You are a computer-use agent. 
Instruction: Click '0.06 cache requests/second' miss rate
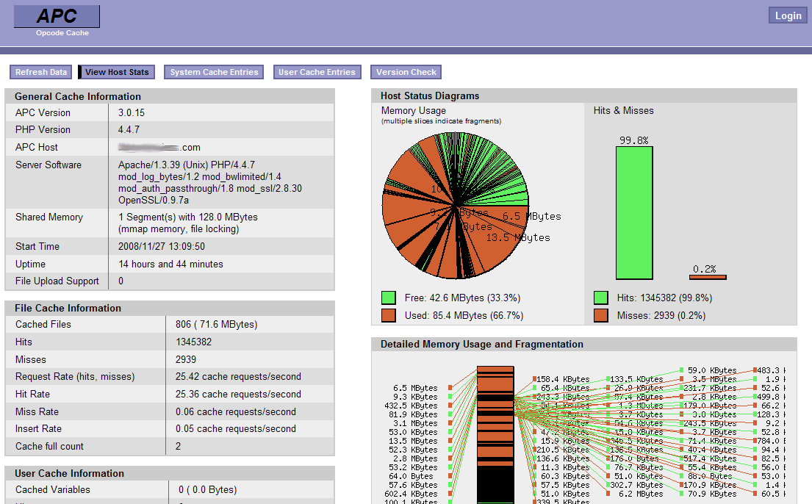coord(236,412)
